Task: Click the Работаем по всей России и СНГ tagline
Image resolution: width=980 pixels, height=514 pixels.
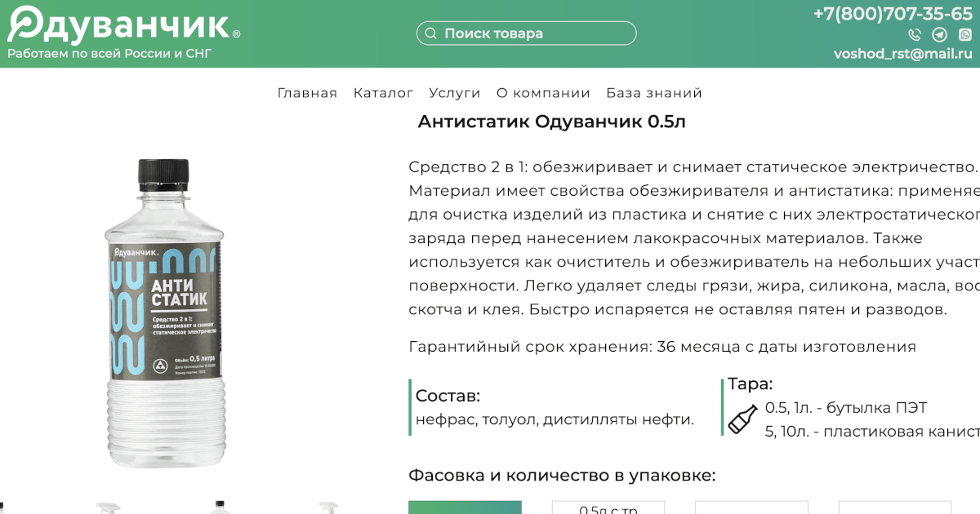Action: [x=109, y=55]
